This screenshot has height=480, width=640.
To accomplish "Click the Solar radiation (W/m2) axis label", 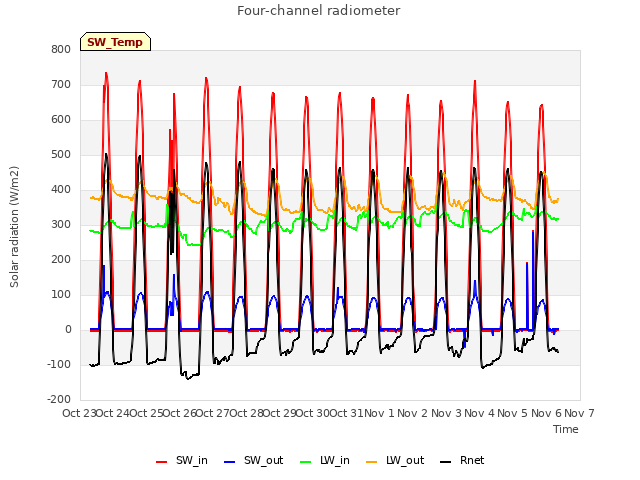I will tap(14, 227).
